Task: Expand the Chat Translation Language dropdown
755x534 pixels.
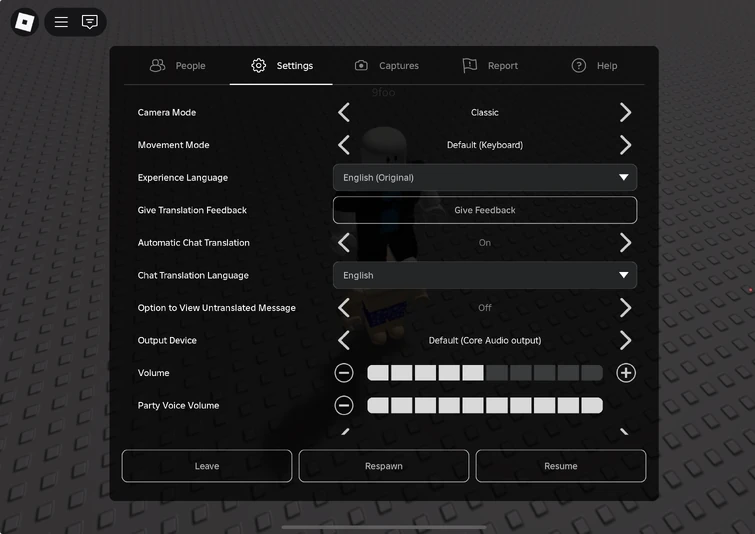Action: 485,275
